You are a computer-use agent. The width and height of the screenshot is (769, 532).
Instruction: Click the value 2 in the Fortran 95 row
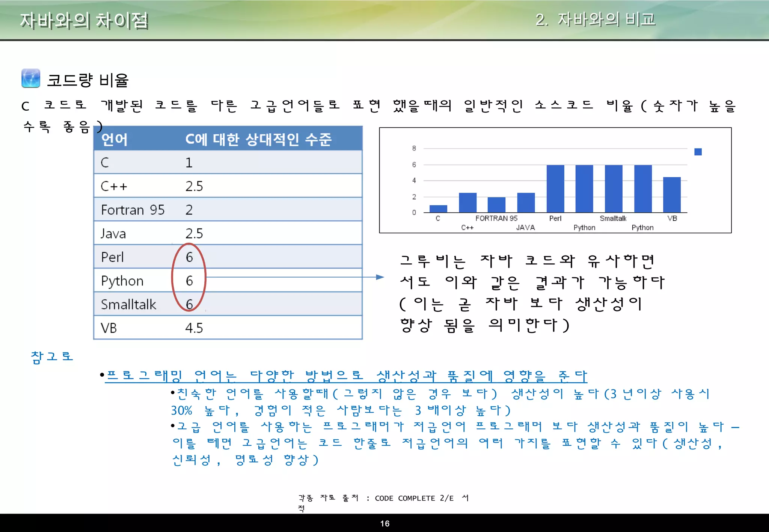tap(189, 210)
